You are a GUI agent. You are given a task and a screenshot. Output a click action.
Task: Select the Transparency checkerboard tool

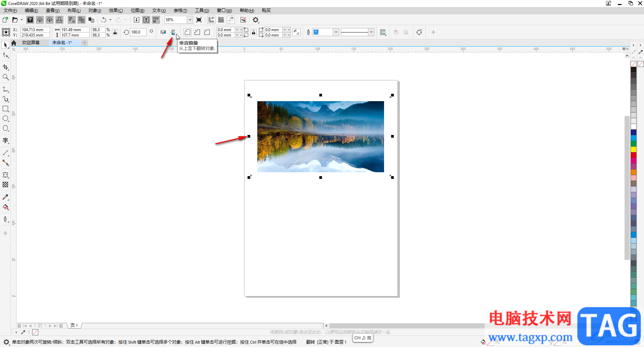pos(5,185)
